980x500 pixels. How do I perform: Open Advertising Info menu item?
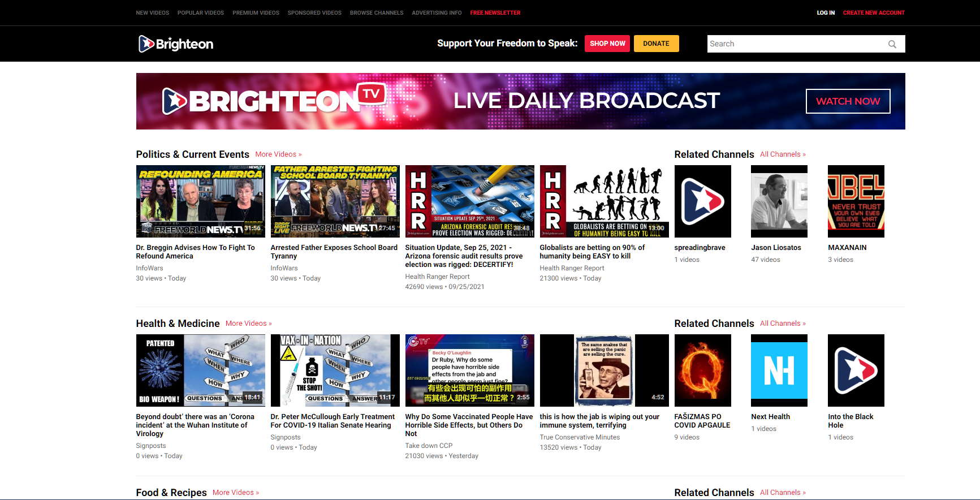click(x=437, y=12)
